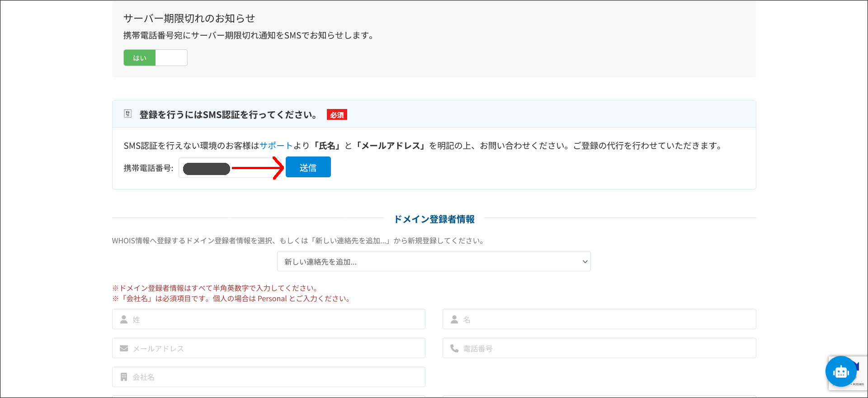
Task: Click the envelope icon in メールアドレス field
Action: (x=124, y=348)
